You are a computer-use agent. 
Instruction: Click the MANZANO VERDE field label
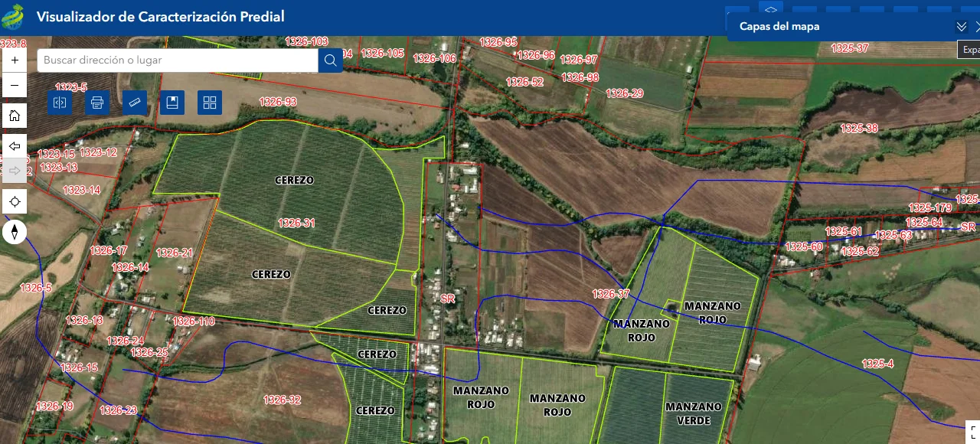pos(694,413)
